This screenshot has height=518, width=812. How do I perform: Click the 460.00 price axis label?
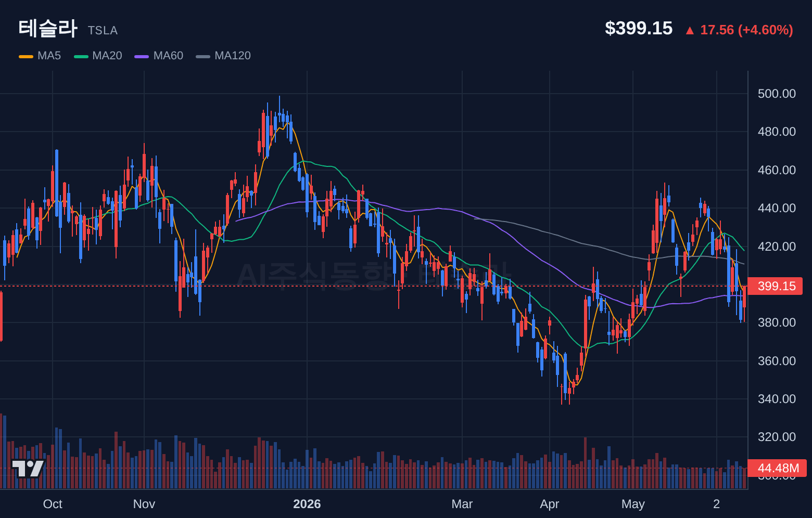[x=777, y=170]
